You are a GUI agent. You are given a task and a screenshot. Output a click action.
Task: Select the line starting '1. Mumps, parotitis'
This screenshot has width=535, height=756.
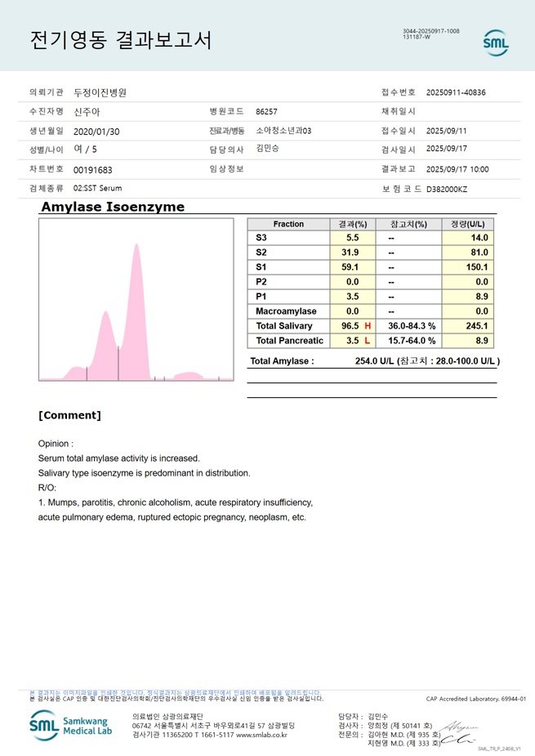[x=176, y=503]
